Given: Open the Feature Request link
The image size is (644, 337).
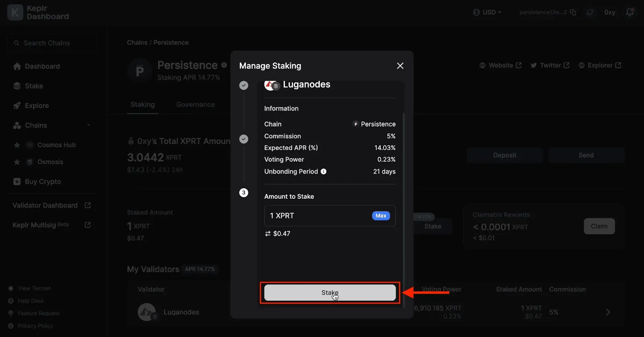Looking at the screenshot, I should tap(38, 313).
